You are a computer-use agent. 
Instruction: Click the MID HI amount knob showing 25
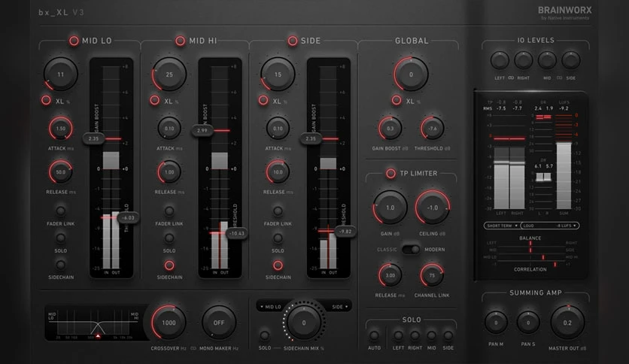tap(169, 74)
